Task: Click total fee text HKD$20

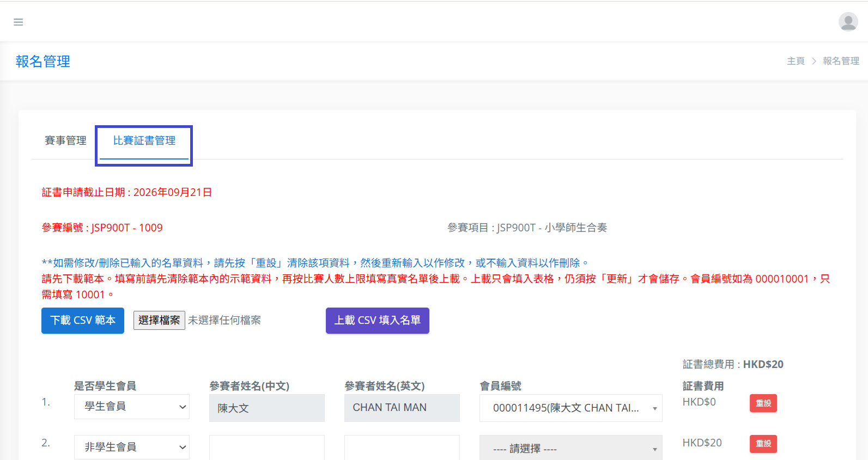Action: point(763,364)
